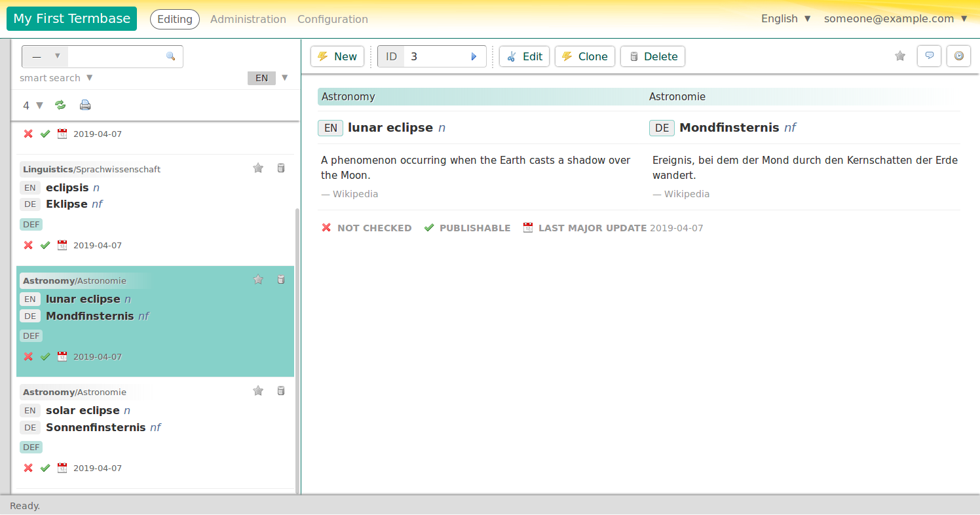Screen dimensions: 980x515
Task: Toggle the favorite star near the comments button
Action: [899, 56]
